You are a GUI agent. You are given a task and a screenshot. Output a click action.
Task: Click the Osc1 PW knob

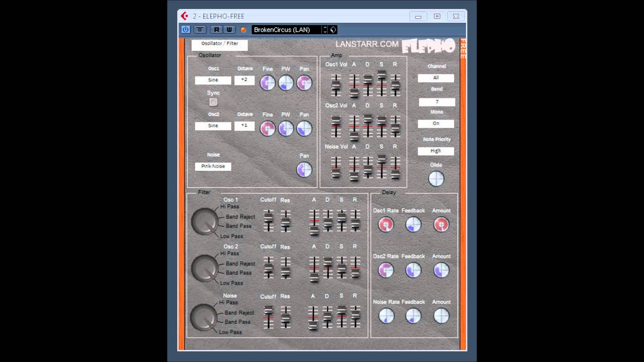coord(286,82)
